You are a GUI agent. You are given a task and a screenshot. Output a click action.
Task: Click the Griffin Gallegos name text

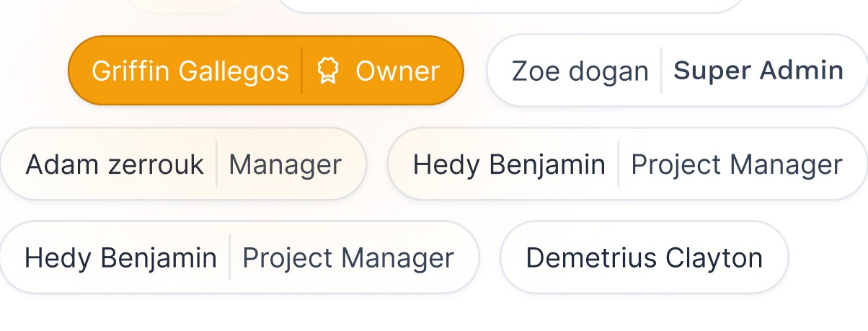tap(190, 71)
